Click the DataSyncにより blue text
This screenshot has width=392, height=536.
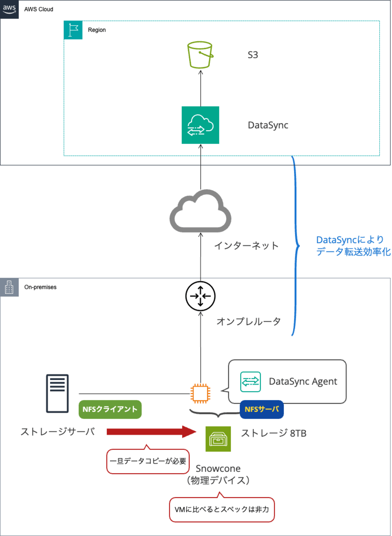click(x=350, y=240)
